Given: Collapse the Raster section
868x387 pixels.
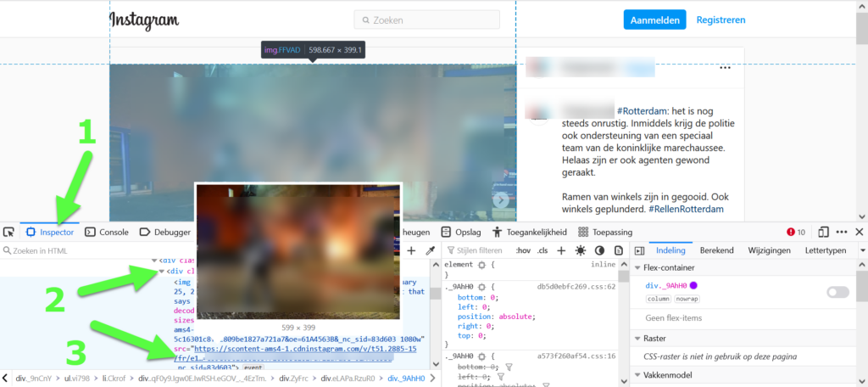Looking at the screenshot, I should click(637, 339).
